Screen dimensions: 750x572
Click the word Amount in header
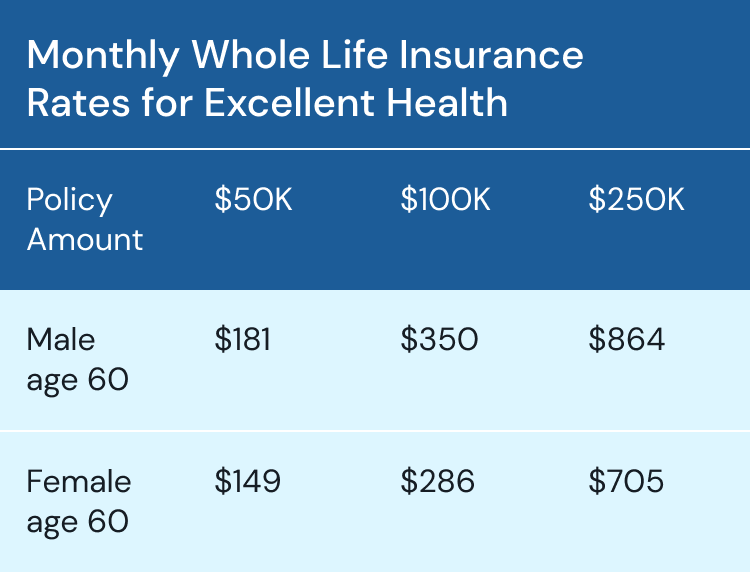click(85, 239)
